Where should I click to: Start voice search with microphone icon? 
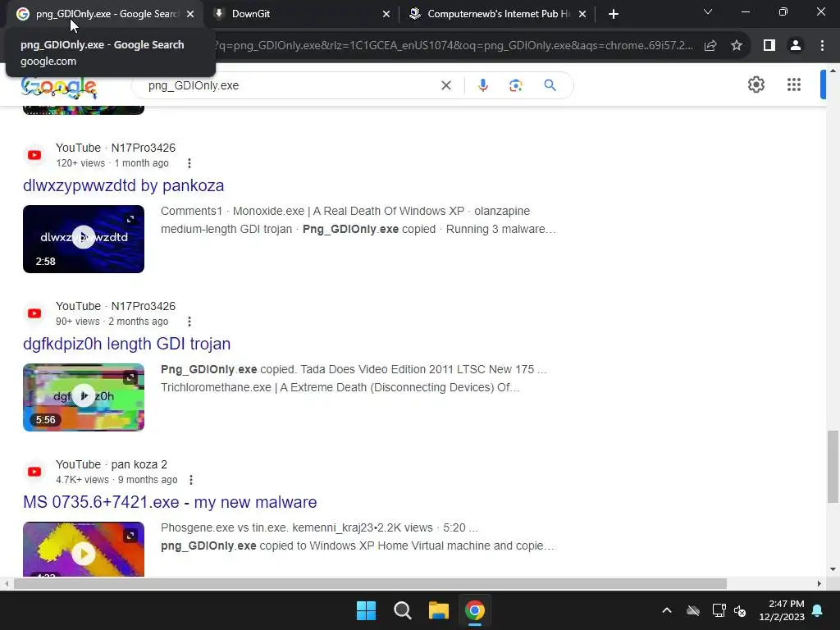tap(482, 85)
